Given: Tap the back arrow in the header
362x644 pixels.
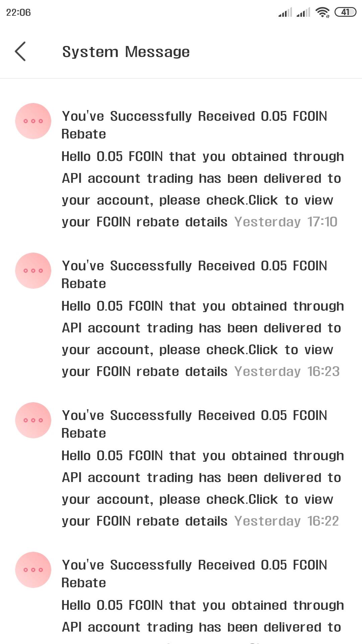Looking at the screenshot, I should [20, 52].
